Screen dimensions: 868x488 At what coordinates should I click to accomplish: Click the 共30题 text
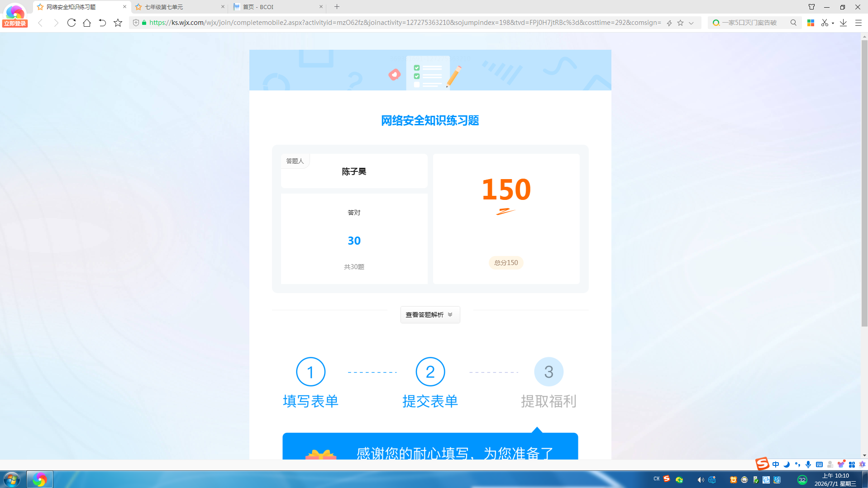click(x=354, y=267)
